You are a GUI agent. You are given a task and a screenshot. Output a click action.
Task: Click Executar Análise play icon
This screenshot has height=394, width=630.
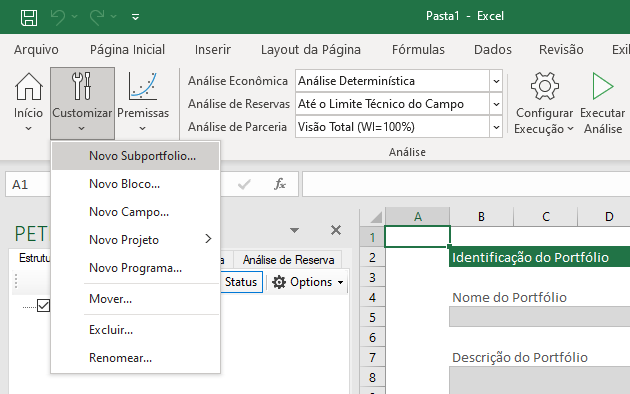603,86
